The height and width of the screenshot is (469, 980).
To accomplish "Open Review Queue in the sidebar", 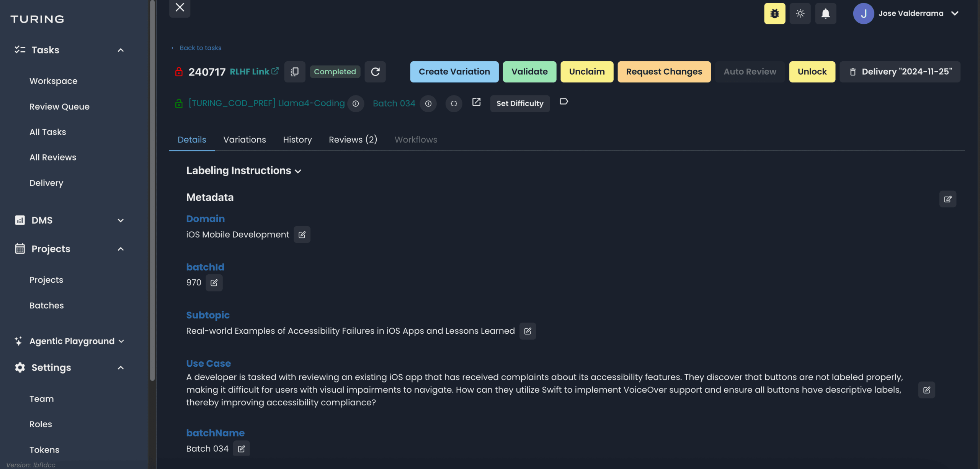I will coord(59,107).
